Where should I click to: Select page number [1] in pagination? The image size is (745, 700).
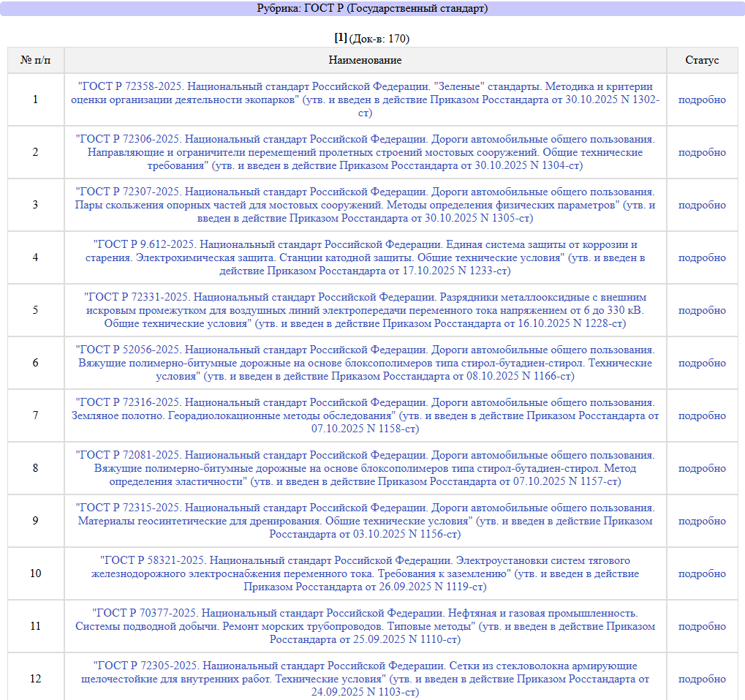point(341,37)
